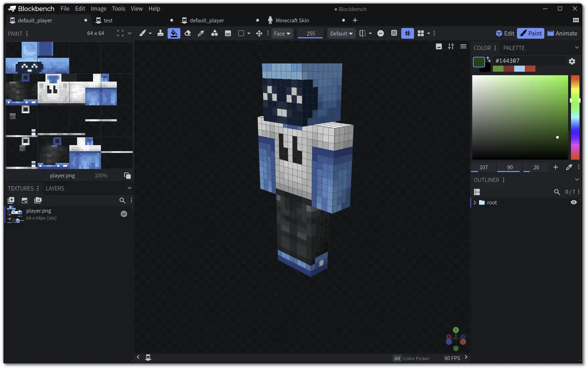
Task: Toggle the player.png texture checkmark
Action: [x=124, y=214]
